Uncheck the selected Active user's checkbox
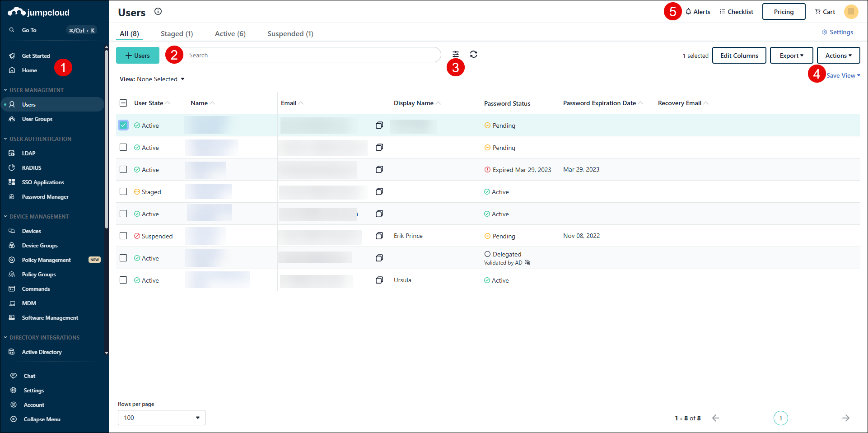This screenshot has width=868, height=433. click(123, 125)
